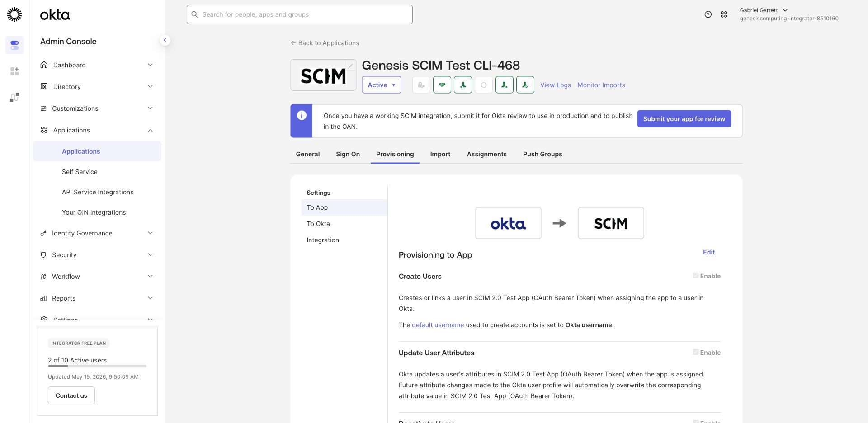
Task: Open the Push Groups tab
Action: 542,154
